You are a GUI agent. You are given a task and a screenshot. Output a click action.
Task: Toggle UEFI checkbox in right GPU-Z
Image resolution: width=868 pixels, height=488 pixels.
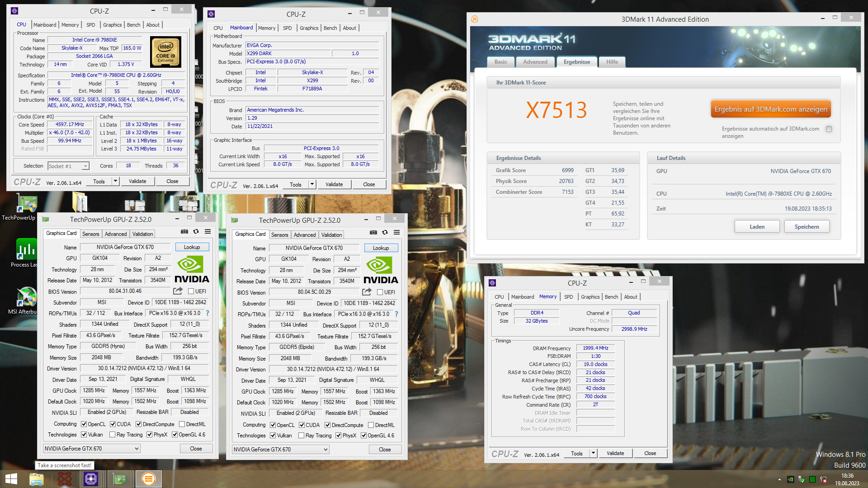[380, 292]
